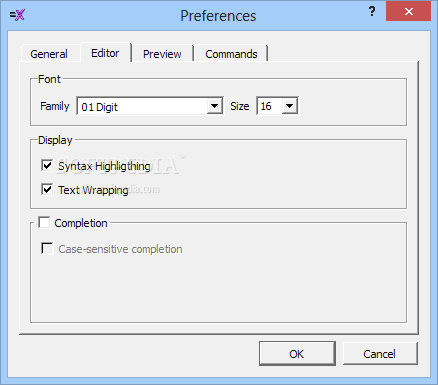Expand the font Size dropdown arrow
438x385 pixels.
[x=290, y=106]
